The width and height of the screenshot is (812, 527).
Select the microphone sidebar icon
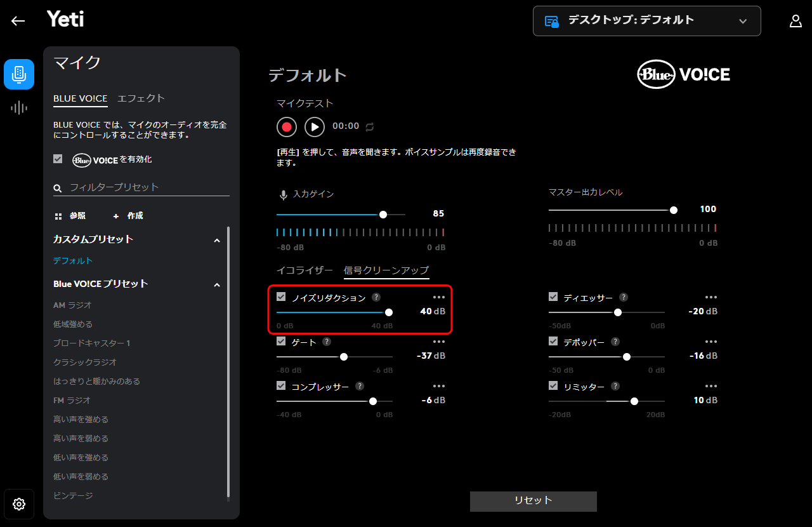click(x=19, y=74)
